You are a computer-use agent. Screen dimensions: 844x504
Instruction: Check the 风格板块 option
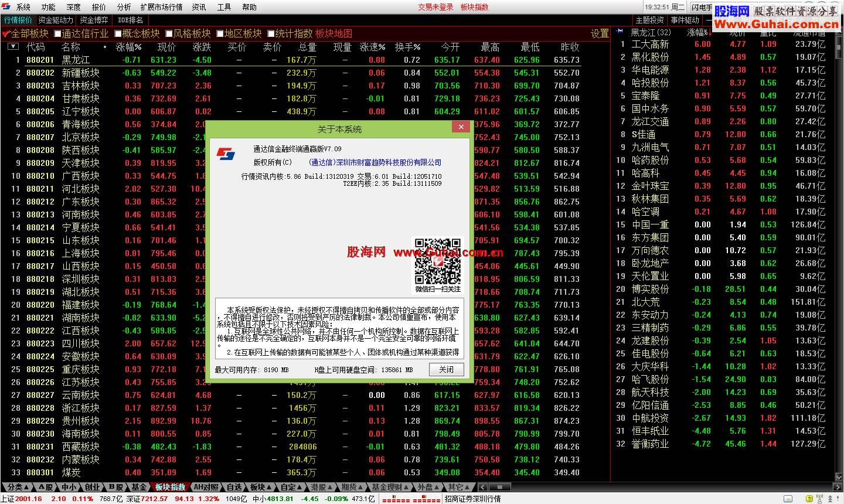coord(169,33)
